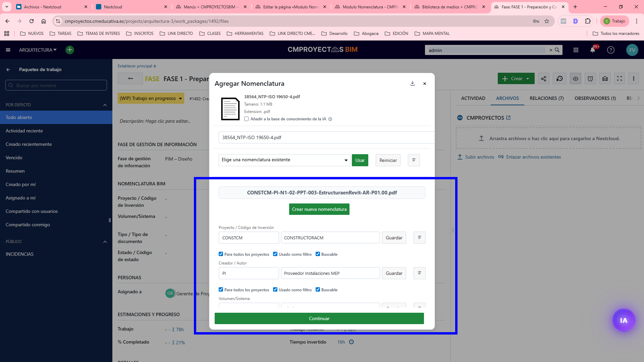This screenshot has height=362, width=644.
Task: Open the RELACIONES (7) tab
Action: (x=546, y=98)
